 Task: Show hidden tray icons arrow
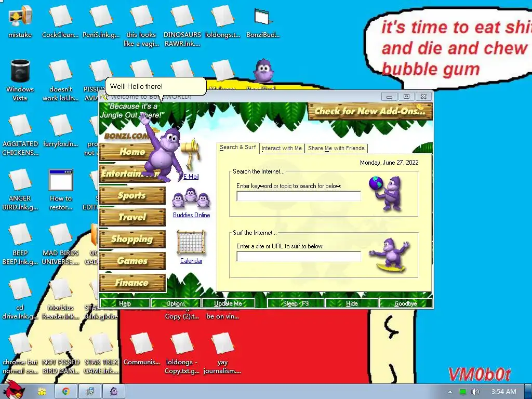[450, 392]
